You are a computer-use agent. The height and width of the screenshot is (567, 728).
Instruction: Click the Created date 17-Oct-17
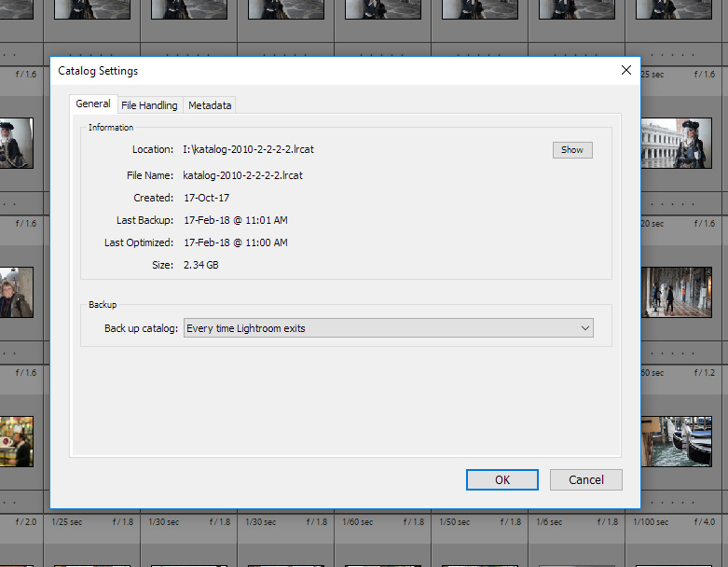[207, 198]
